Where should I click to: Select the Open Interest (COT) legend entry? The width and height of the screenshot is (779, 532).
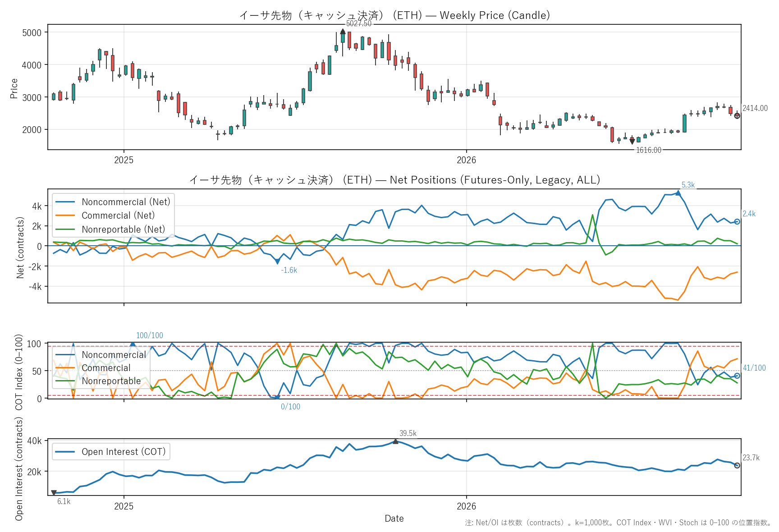[x=111, y=452]
